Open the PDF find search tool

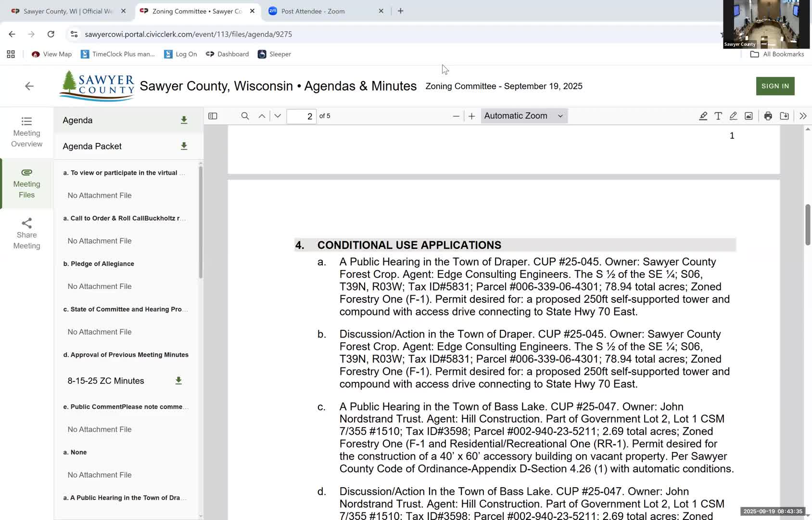[x=245, y=116]
